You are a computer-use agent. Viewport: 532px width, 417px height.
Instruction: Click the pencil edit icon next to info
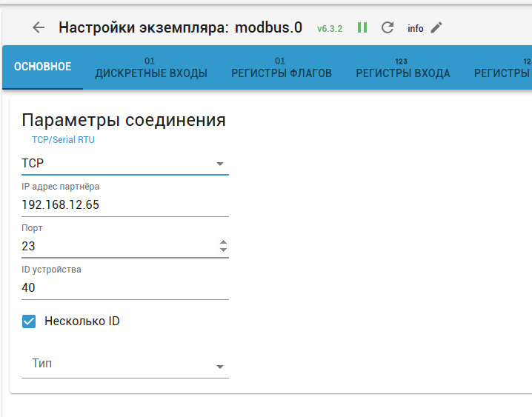click(x=436, y=28)
